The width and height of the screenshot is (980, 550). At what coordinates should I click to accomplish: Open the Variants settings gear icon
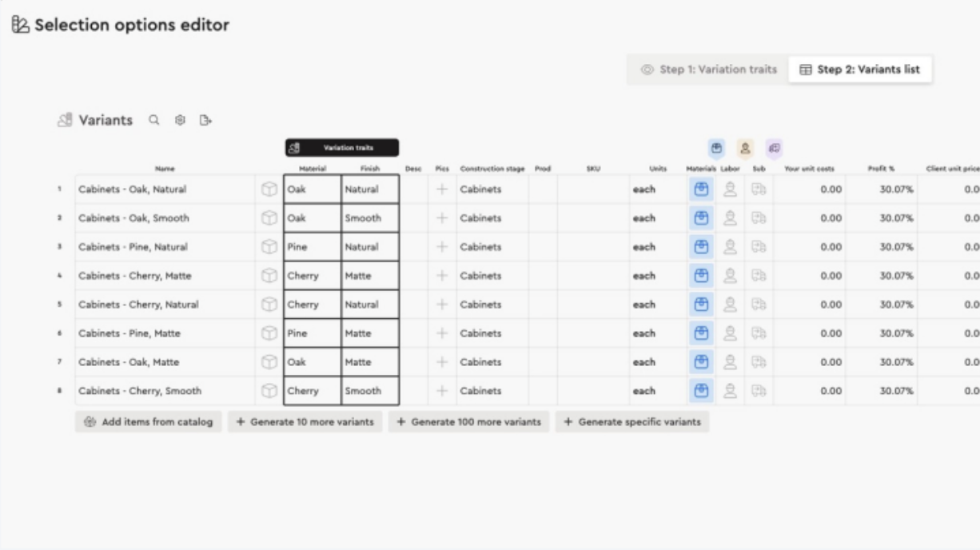pyautogui.click(x=180, y=120)
